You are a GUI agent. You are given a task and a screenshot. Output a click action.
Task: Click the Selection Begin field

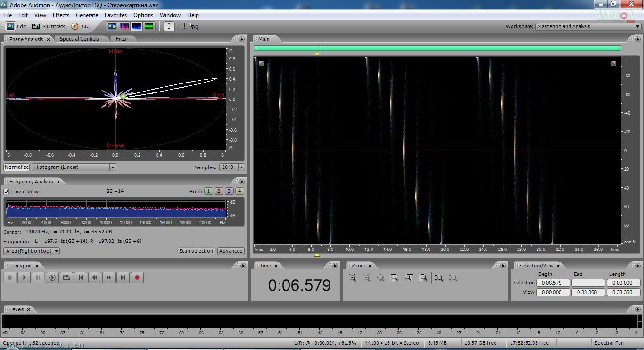pyautogui.click(x=553, y=283)
